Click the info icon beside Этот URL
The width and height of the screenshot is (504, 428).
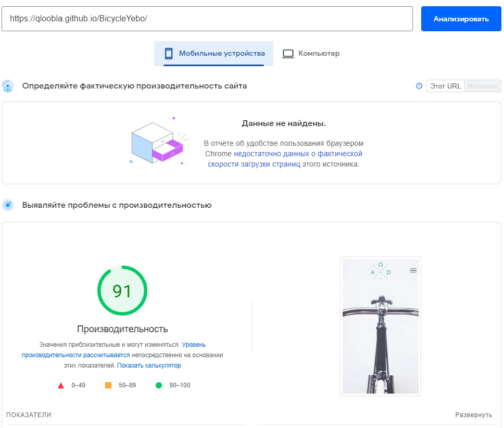pos(419,86)
